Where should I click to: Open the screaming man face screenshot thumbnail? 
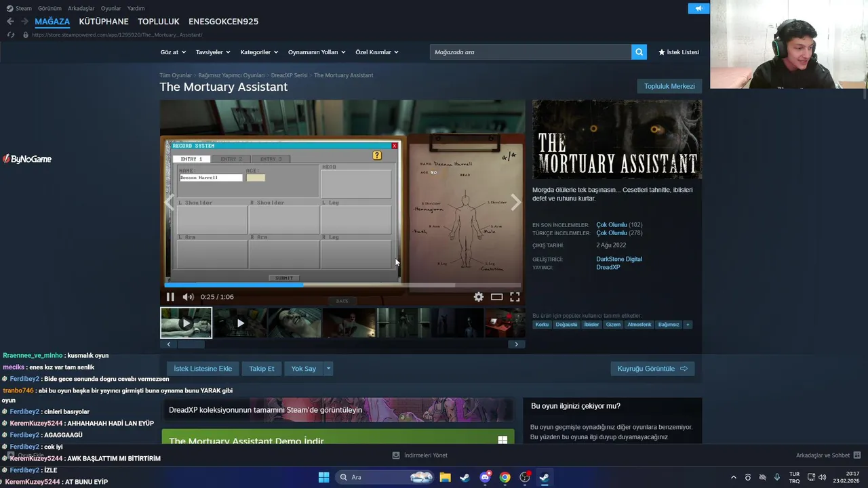294,323
